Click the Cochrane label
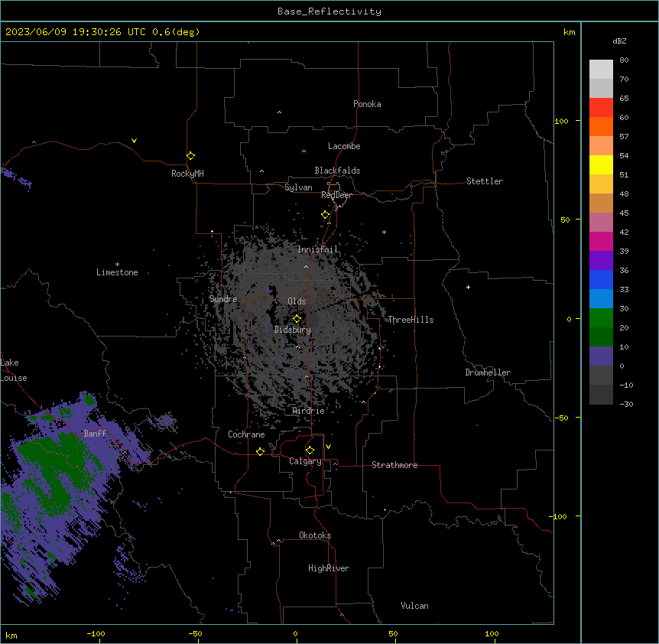Image resolution: width=659 pixels, height=644 pixels. click(x=246, y=434)
